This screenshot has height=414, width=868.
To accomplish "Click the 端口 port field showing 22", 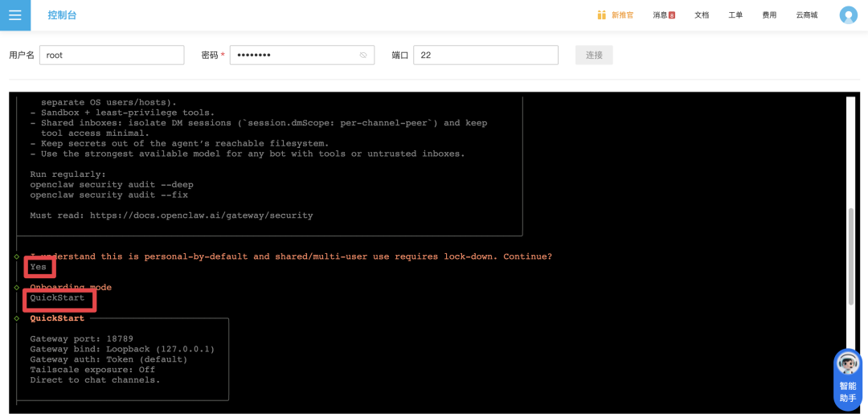I will point(485,55).
